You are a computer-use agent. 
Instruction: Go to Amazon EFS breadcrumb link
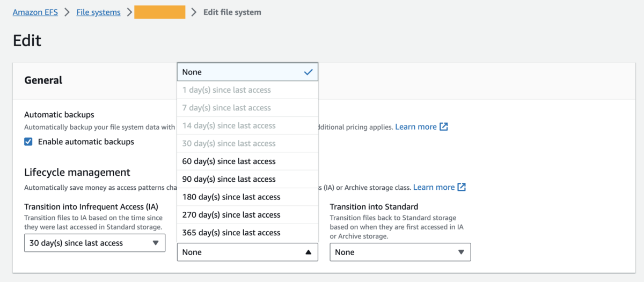[x=35, y=12]
